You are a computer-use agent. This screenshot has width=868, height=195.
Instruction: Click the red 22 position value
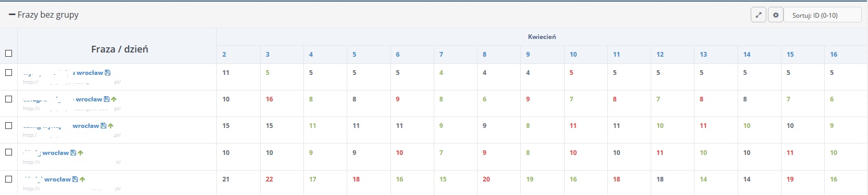(x=269, y=179)
